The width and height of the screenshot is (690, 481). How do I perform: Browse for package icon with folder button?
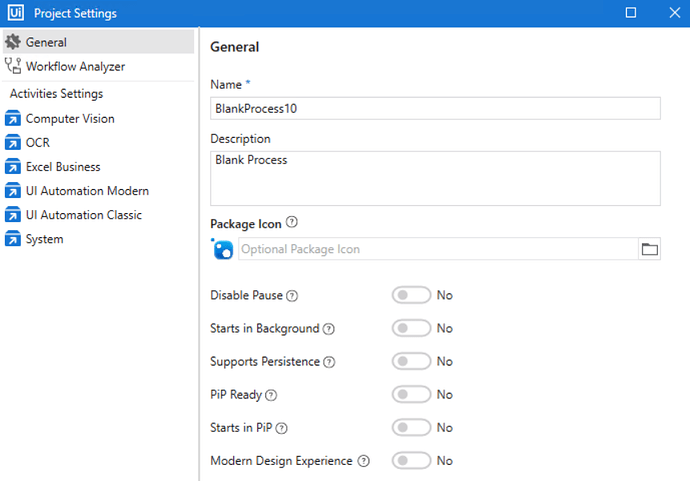click(x=650, y=249)
